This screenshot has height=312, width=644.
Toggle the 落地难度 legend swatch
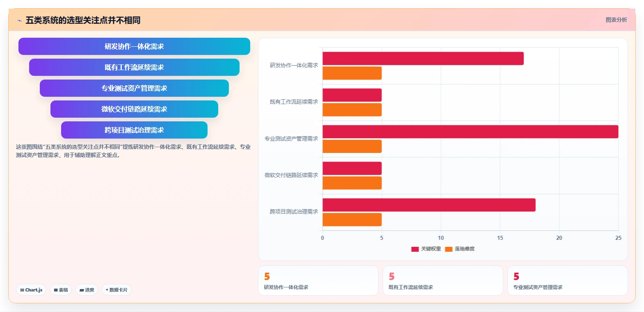449,249
